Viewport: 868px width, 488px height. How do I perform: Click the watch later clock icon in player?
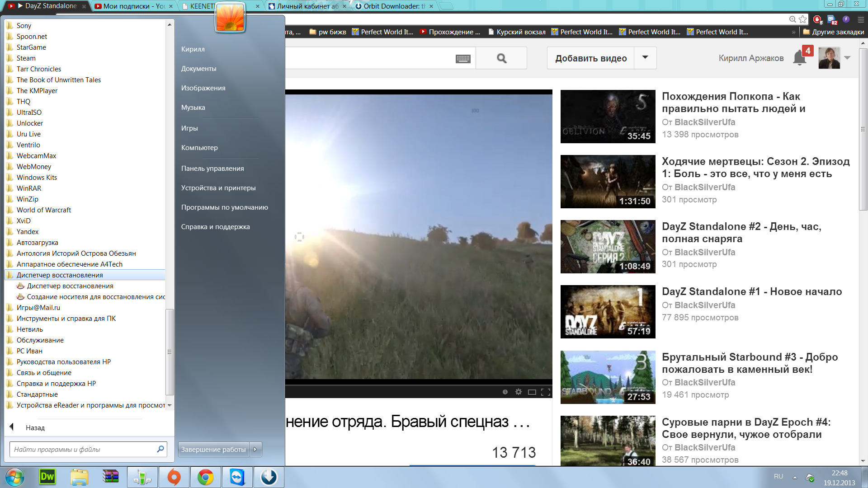coord(505,392)
